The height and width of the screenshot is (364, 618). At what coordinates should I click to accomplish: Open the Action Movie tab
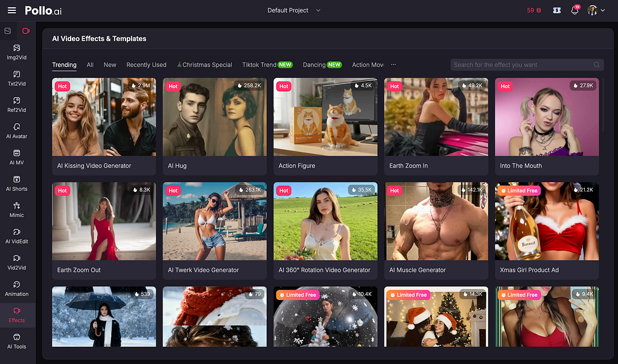368,65
